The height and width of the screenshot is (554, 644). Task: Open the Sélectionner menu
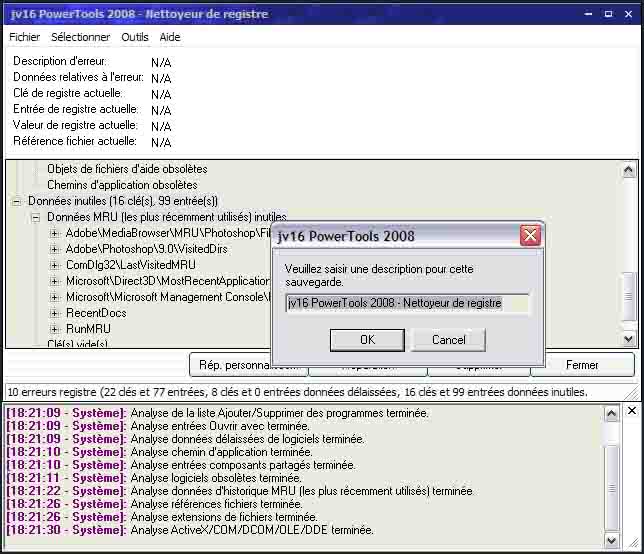80,37
